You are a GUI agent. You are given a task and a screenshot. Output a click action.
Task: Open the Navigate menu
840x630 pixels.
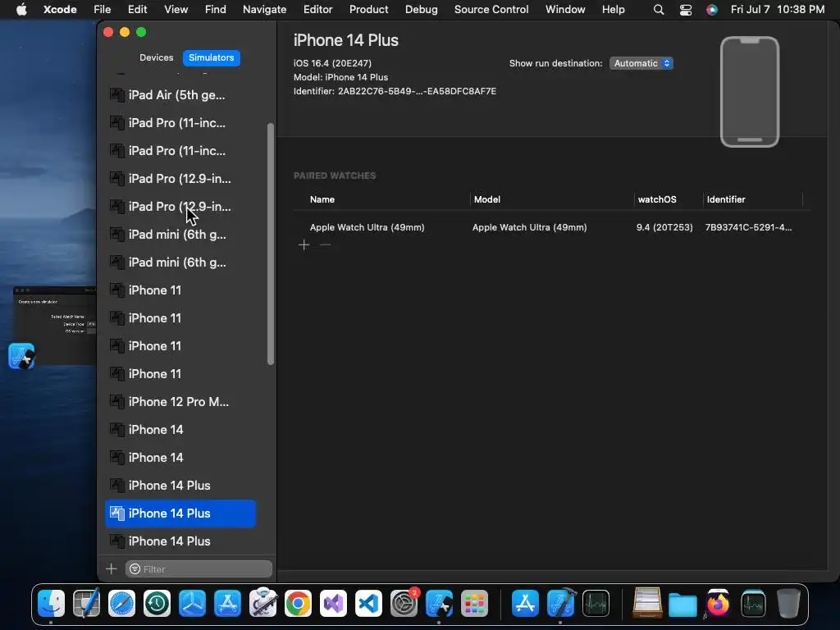(x=265, y=9)
